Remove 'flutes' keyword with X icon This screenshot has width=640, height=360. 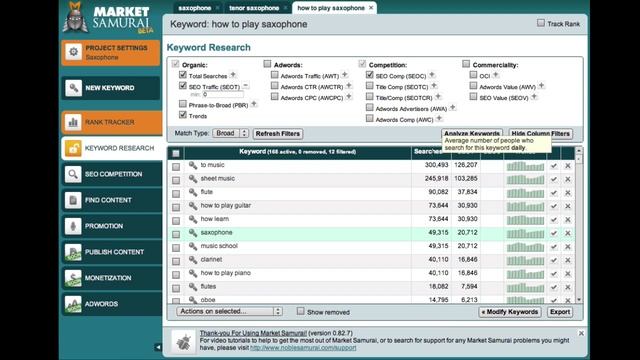tap(568, 287)
